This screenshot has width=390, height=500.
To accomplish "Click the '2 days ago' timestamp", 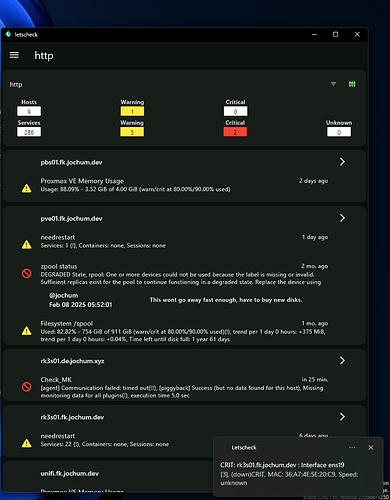I will [313, 181].
